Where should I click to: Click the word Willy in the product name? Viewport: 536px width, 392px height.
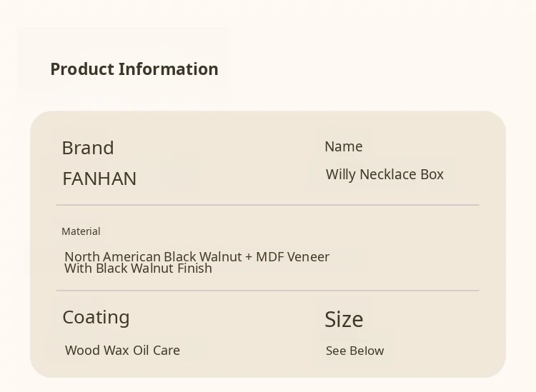pos(341,174)
